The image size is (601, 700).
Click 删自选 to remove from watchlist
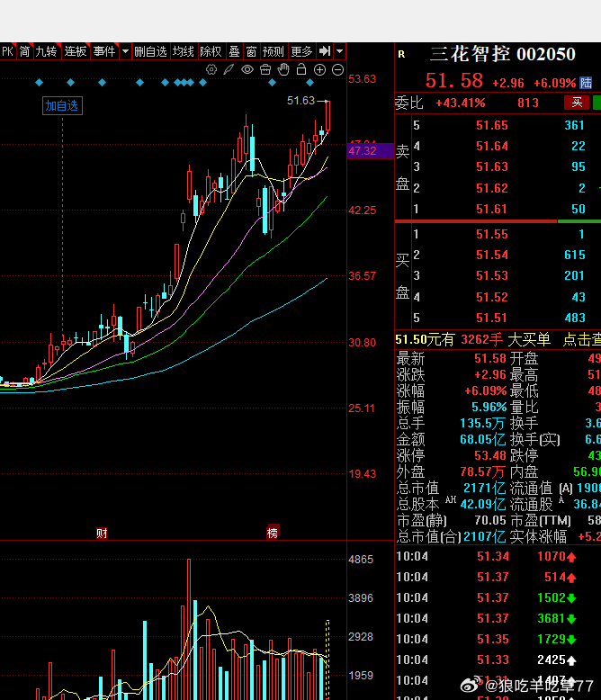tap(151, 51)
